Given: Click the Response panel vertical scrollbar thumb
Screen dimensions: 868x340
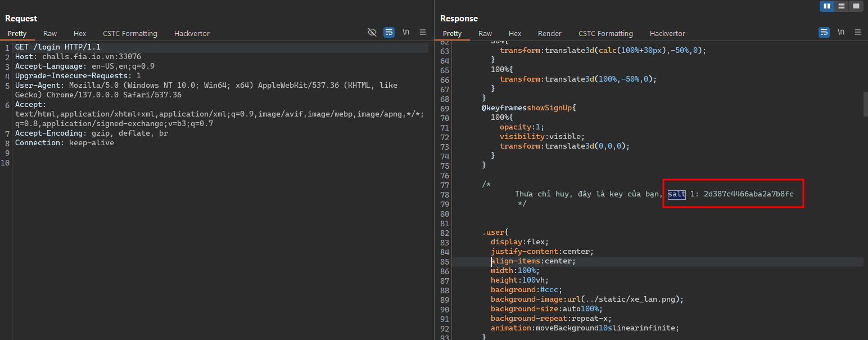Looking at the screenshot, I should point(865,105).
